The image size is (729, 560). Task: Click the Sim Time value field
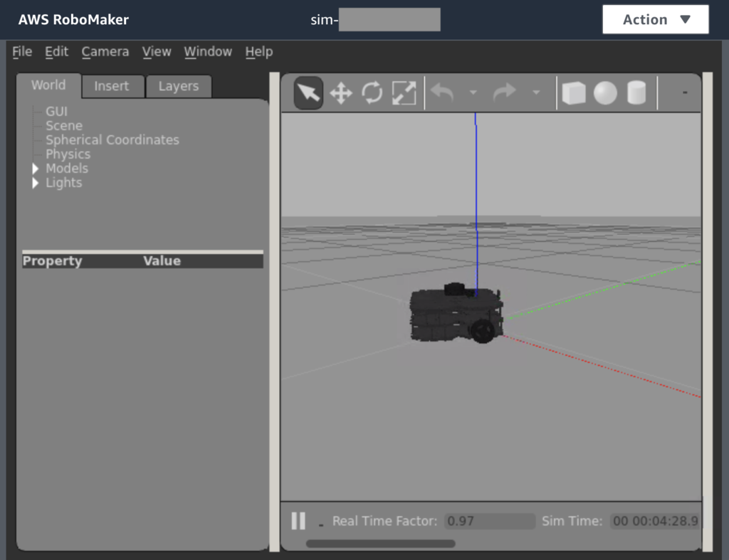(656, 521)
